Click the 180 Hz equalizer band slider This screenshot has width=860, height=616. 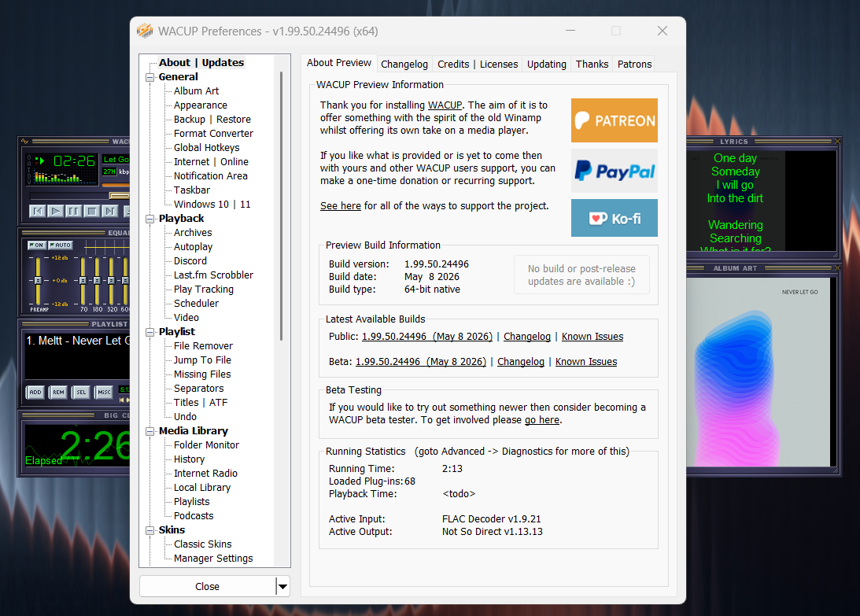point(97,280)
